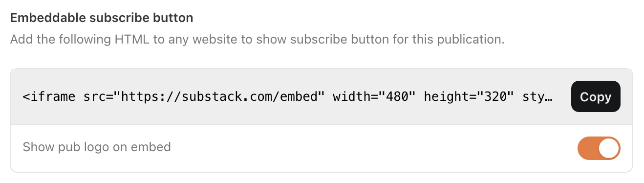Click the truncated "sty…" text at code end

coord(537,97)
